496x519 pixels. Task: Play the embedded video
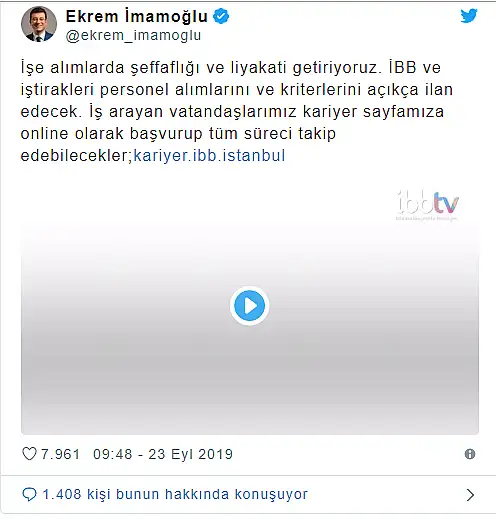(249, 306)
